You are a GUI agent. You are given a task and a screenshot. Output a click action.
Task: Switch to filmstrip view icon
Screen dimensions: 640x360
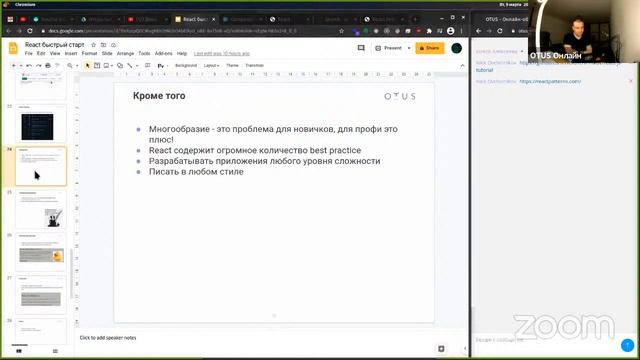click(19, 351)
